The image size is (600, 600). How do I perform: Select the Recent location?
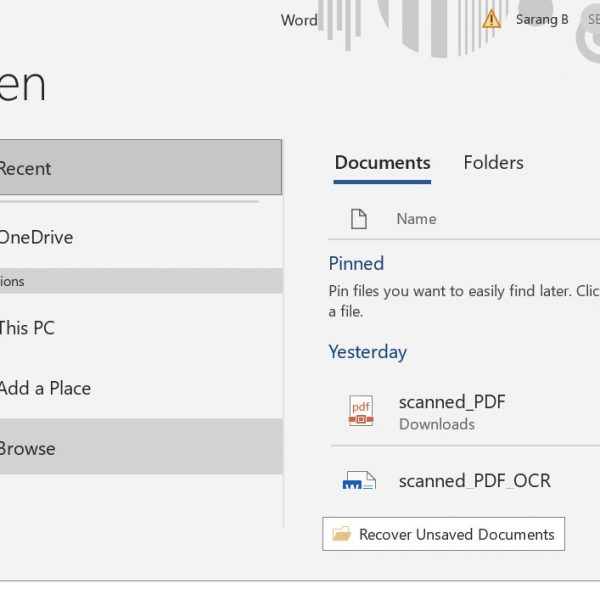(140, 167)
